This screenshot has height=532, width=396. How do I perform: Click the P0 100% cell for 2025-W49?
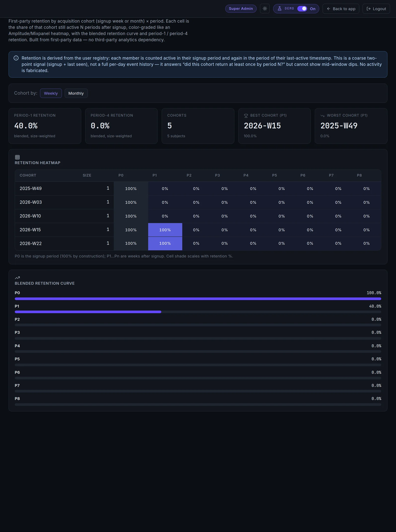click(x=131, y=188)
